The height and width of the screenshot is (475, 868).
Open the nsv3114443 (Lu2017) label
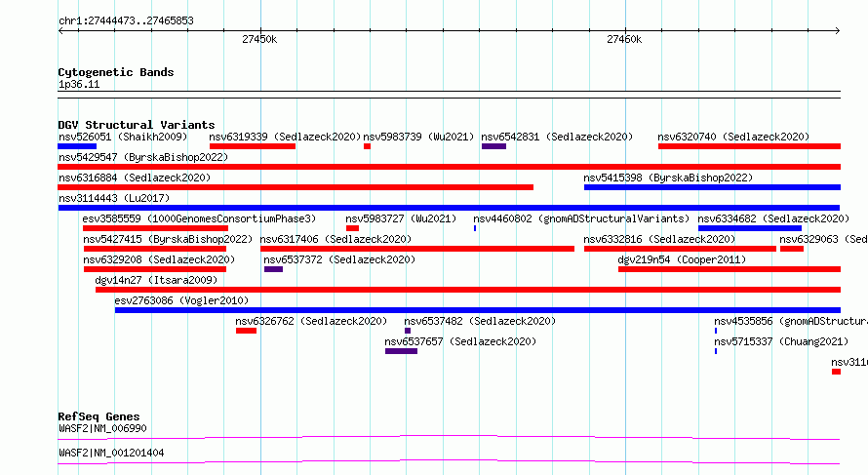114,198
